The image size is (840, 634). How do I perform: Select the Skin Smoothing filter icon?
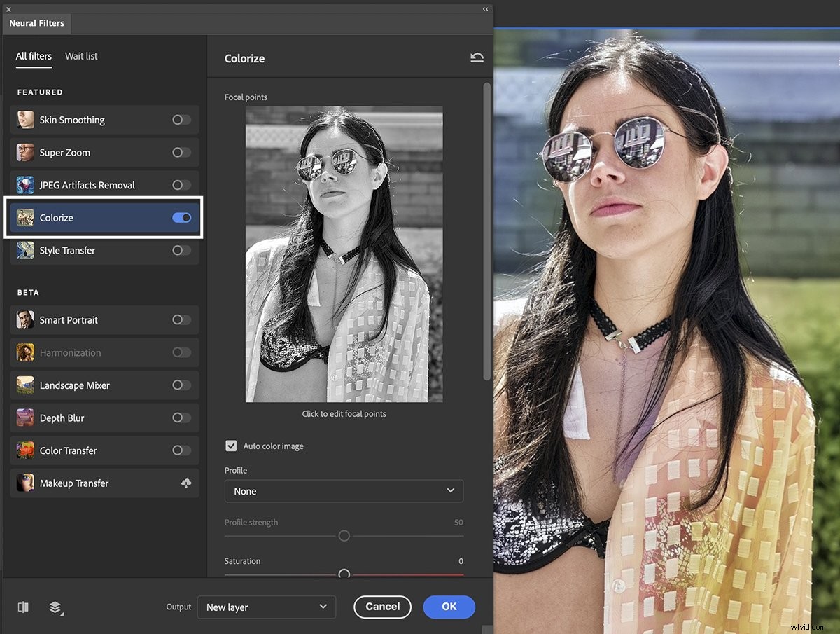pos(25,120)
